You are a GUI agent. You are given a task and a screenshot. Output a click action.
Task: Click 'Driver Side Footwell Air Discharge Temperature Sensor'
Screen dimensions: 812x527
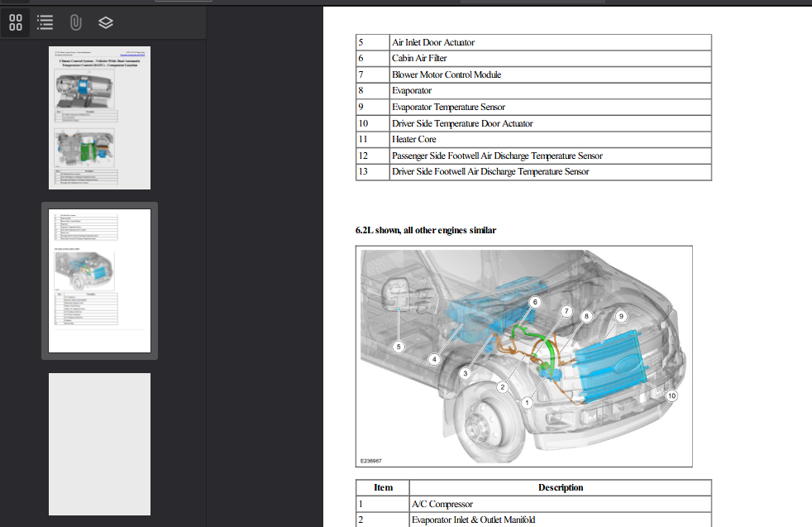click(x=490, y=171)
